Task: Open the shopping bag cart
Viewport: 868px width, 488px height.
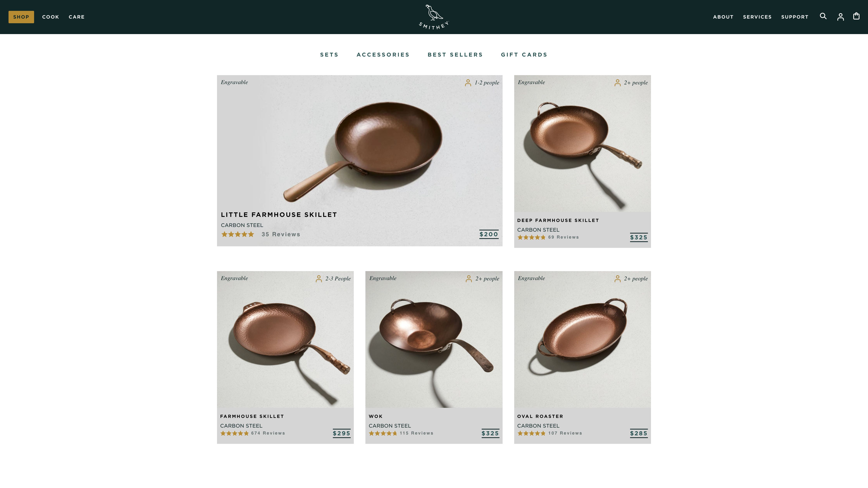Action: (x=856, y=16)
